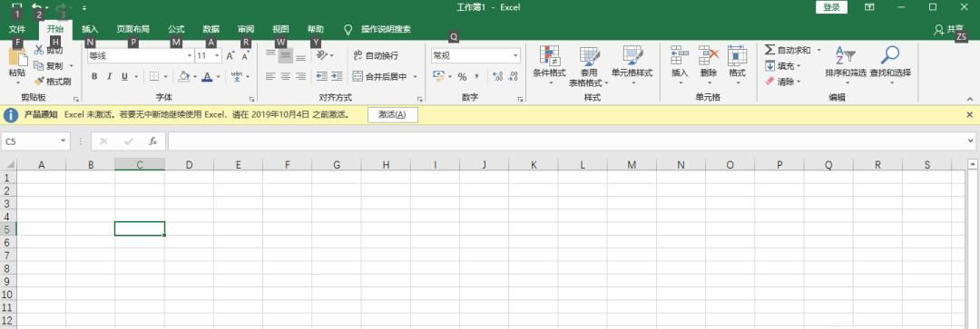Viewport: 980px width, 329px height.
Task: Click the text orientation icon
Action: click(x=321, y=55)
